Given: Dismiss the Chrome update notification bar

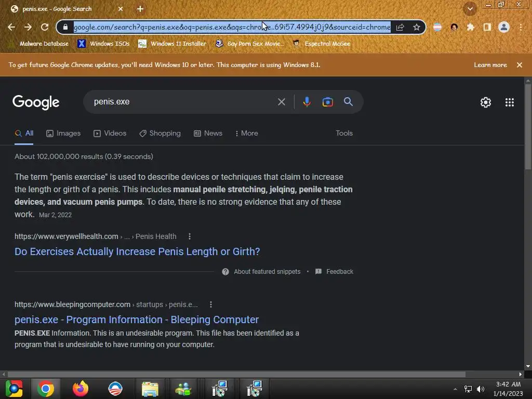Looking at the screenshot, I should tap(520, 65).
